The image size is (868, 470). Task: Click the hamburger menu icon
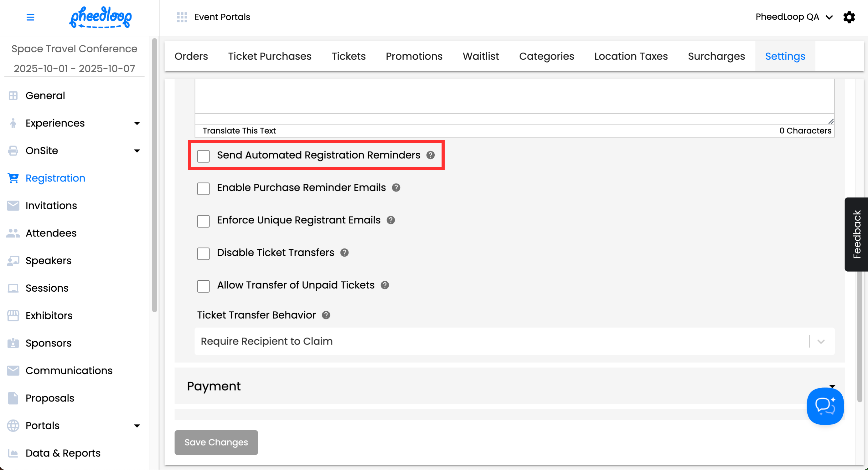pyautogui.click(x=30, y=17)
